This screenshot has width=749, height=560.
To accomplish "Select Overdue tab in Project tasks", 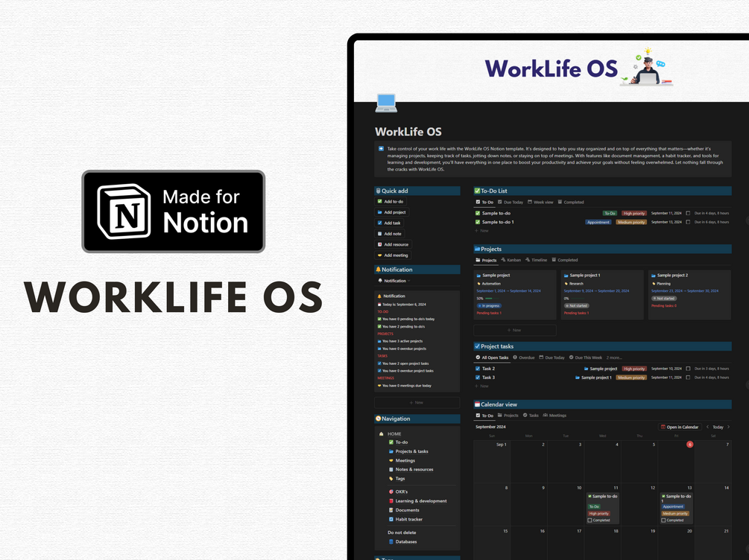I will coord(523,357).
